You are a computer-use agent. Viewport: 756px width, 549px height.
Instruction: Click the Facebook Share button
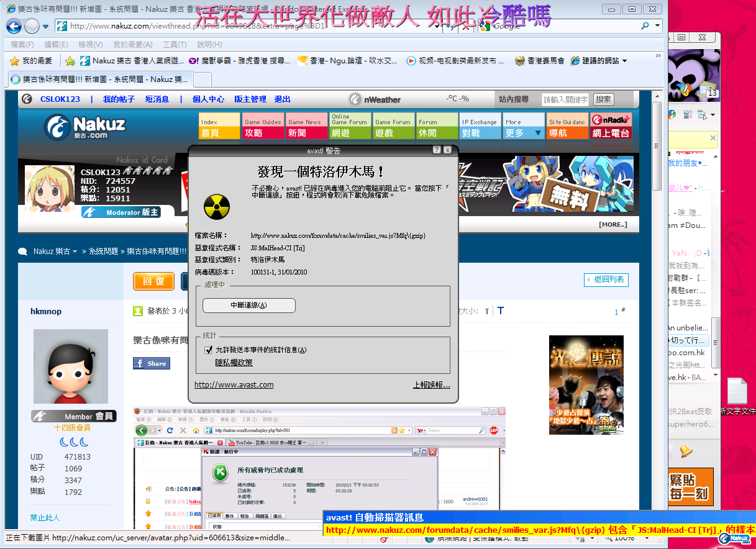(x=151, y=363)
